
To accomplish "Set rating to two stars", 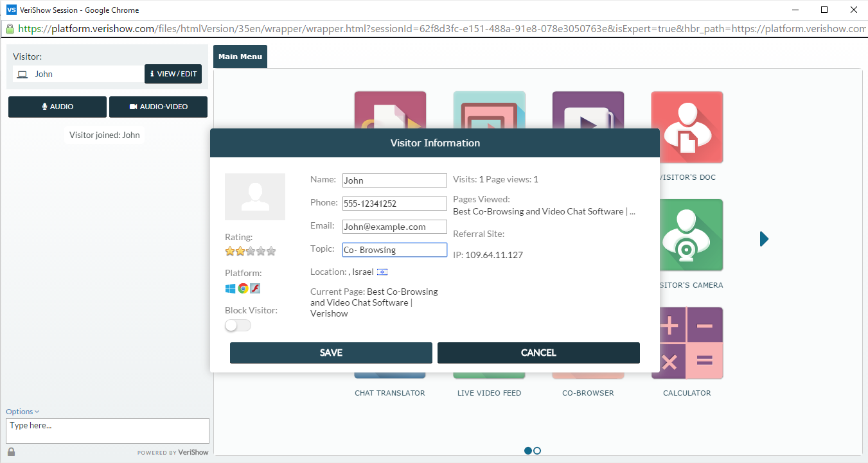I will point(240,251).
